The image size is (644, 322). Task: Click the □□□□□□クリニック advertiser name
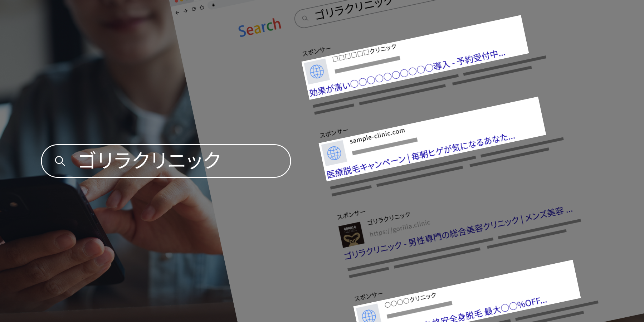364,53
